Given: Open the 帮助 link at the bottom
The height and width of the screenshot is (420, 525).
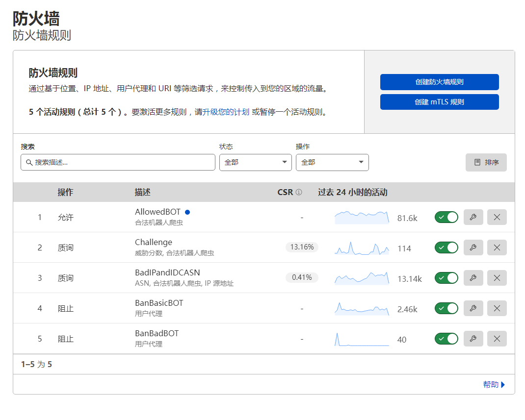Looking at the screenshot, I should coord(494,385).
